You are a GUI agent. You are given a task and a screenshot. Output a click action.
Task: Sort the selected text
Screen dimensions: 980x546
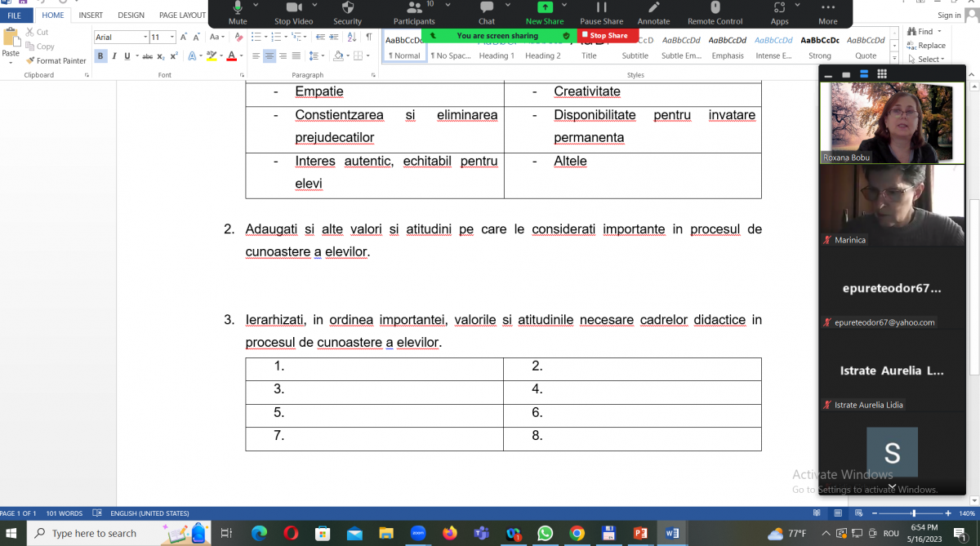[x=351, y=38]
